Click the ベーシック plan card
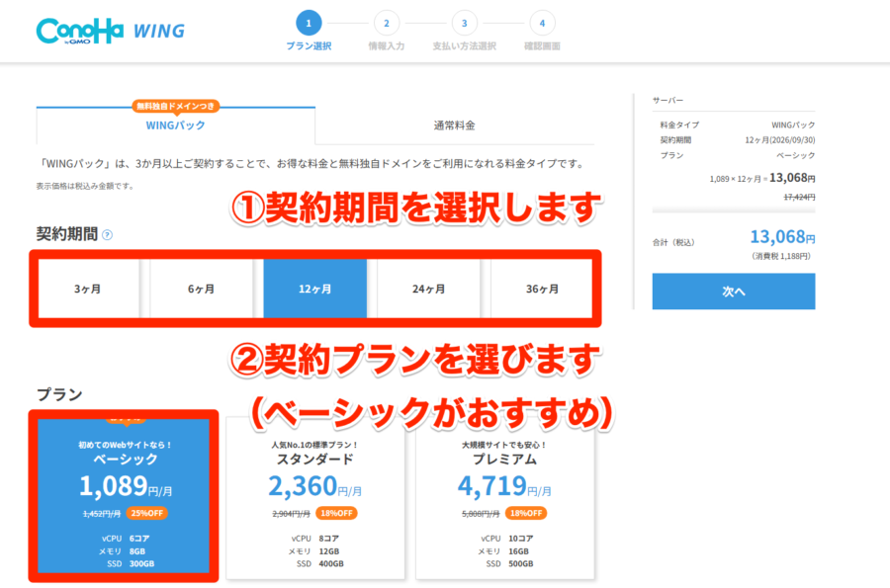Image resolution: width=890 pixels, height=588 pixels. coord(125,494)
